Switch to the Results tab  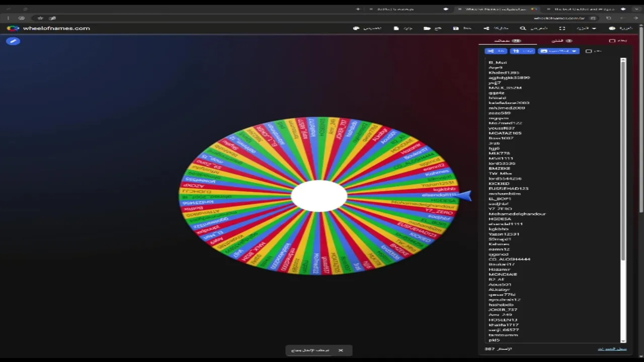[561, 41]
